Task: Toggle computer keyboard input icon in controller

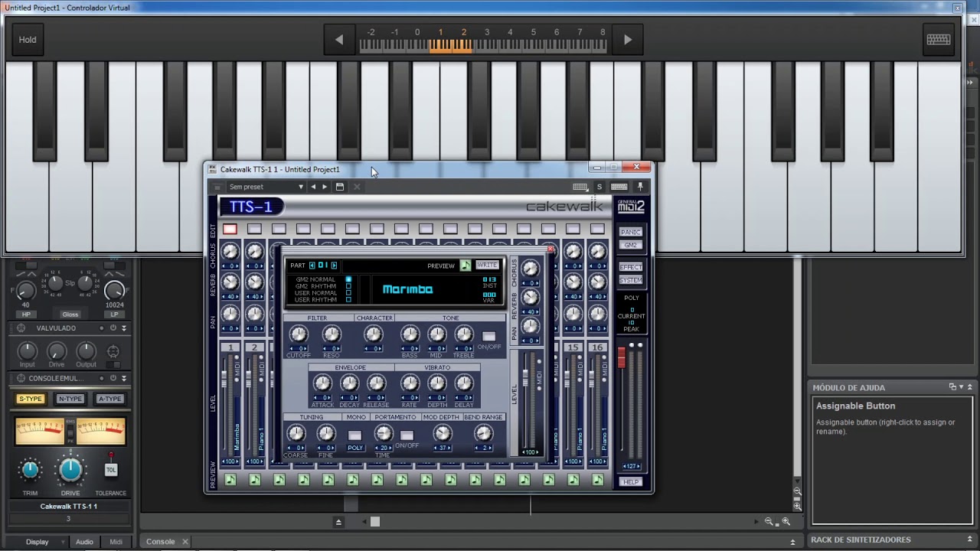Action: [939, 40]
